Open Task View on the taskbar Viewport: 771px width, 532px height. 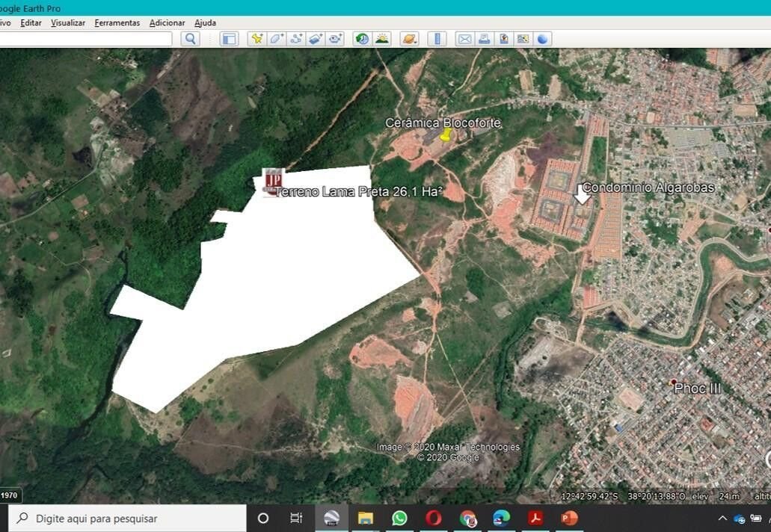[296, 519]
